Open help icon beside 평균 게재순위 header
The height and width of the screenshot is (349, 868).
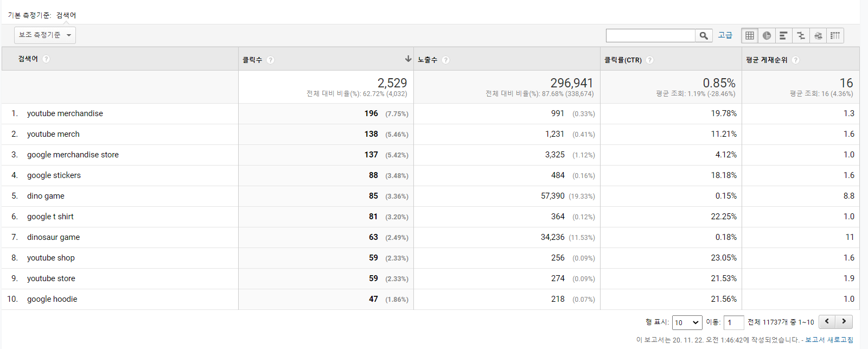click(x=795, y=60)
